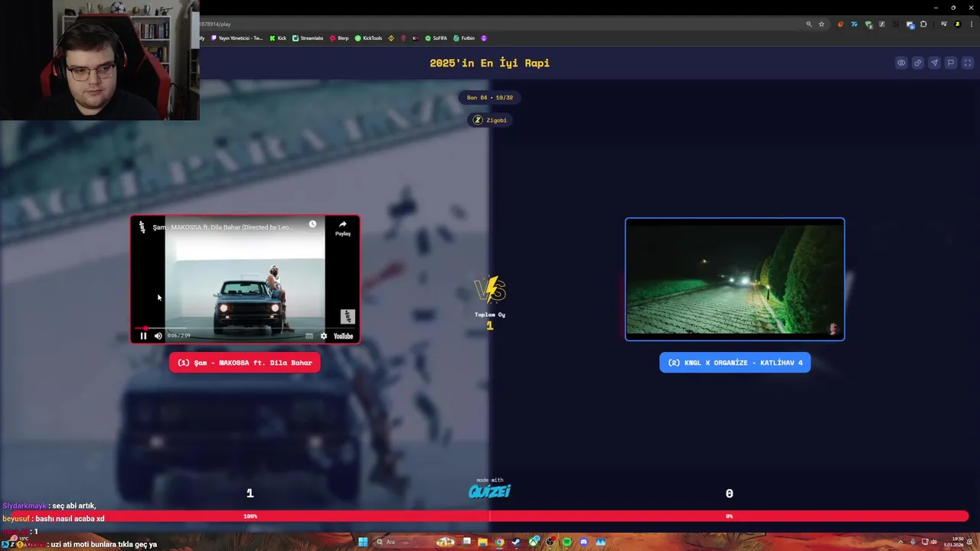Screen dimensions: 980x551
Task: Open YouTube player settings gear
Action: coord(324,336)
